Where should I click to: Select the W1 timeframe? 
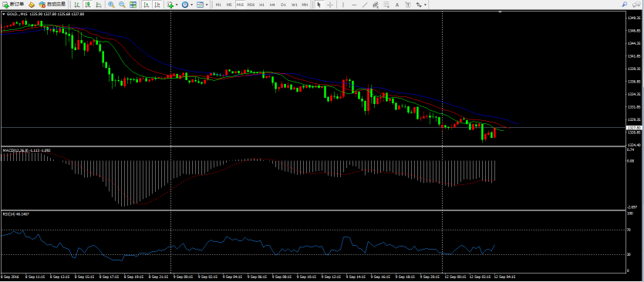coord(294,5)
